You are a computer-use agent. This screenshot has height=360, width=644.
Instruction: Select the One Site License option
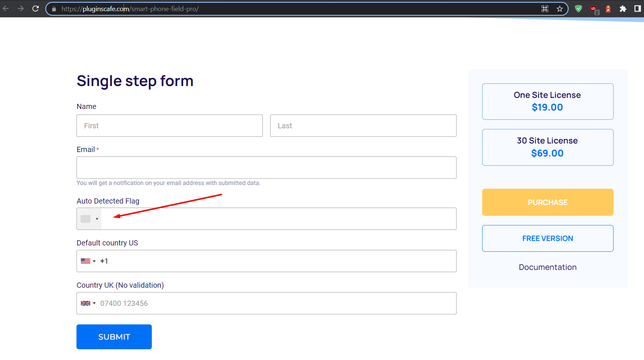point(547,102)
